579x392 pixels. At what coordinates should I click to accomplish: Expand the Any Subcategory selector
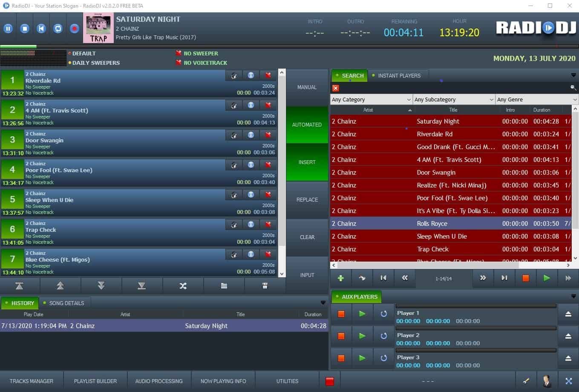pos(453,99)
